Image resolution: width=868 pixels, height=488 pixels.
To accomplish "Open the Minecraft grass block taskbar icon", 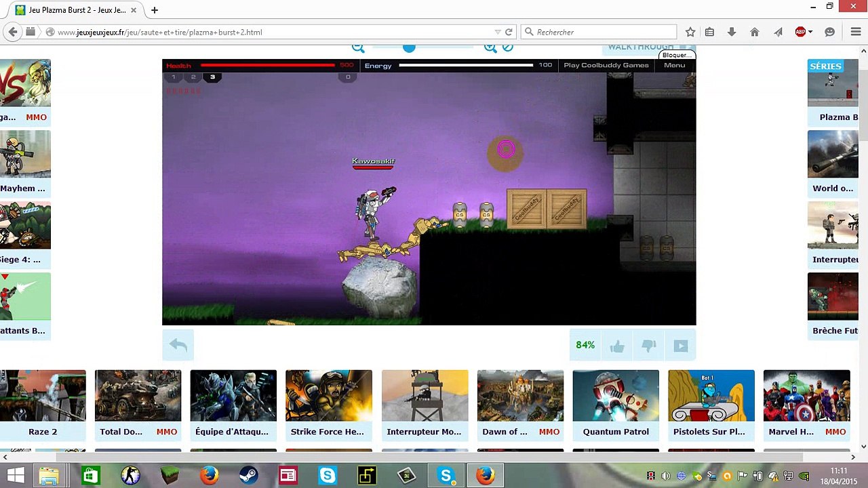I will pos(170,476).
